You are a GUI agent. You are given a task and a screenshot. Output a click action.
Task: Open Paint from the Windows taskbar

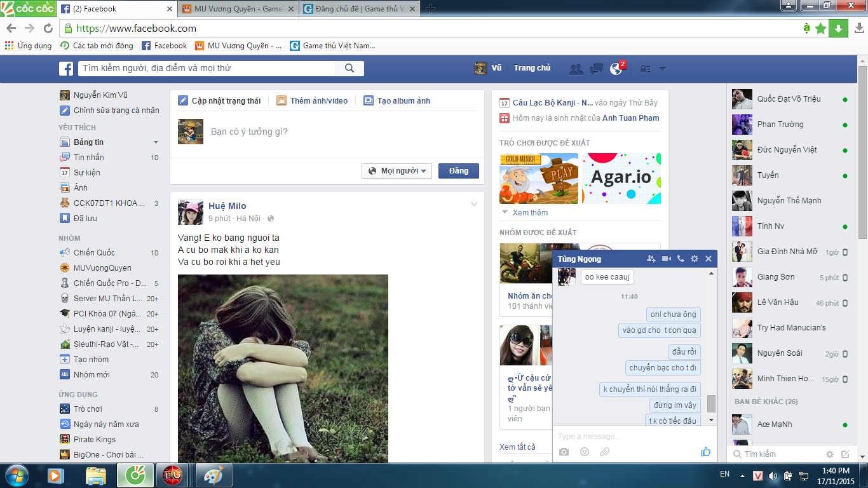click(x=214, y=475)
